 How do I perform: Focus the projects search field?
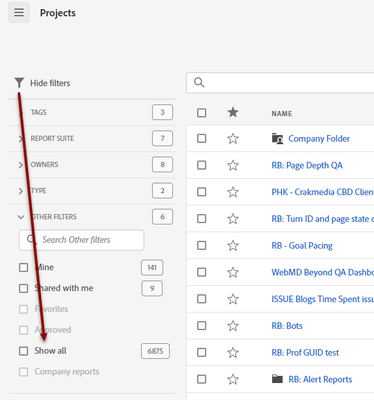[280, 83]
